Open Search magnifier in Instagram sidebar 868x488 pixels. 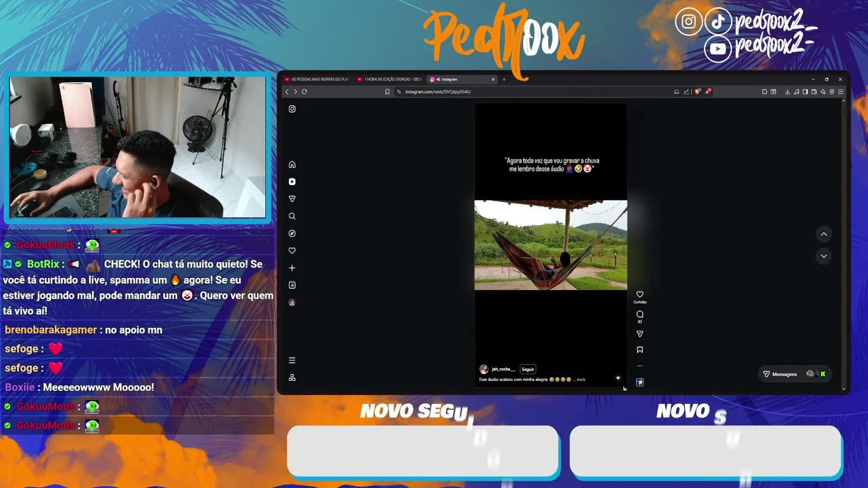pyautogui.click(x=292, y=216)
